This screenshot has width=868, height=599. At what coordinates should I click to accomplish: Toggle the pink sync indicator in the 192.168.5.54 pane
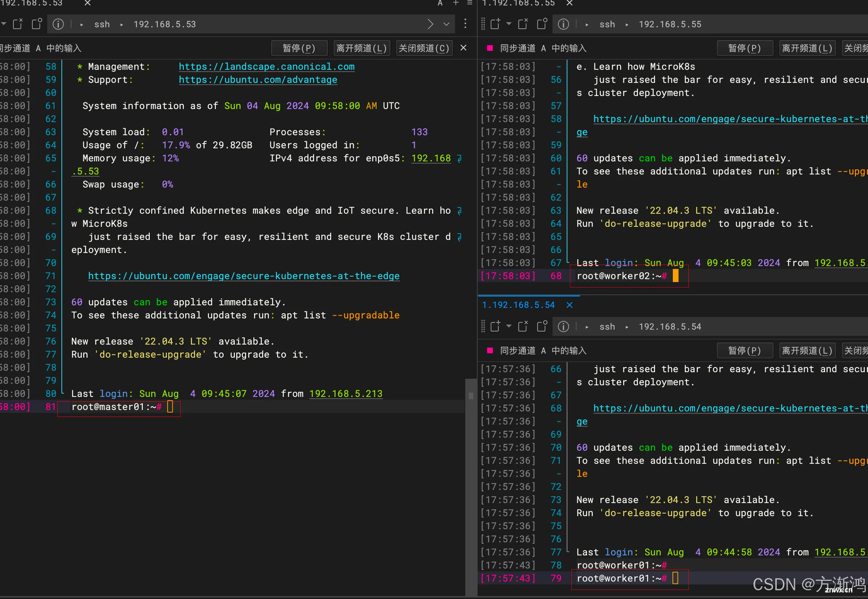(x=489, y=350)
